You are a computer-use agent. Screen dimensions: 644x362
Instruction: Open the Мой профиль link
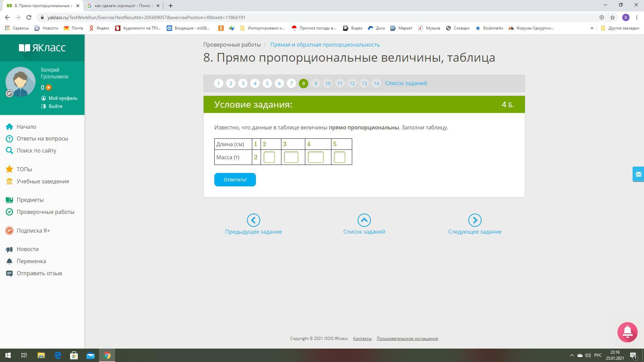point(63,98)
